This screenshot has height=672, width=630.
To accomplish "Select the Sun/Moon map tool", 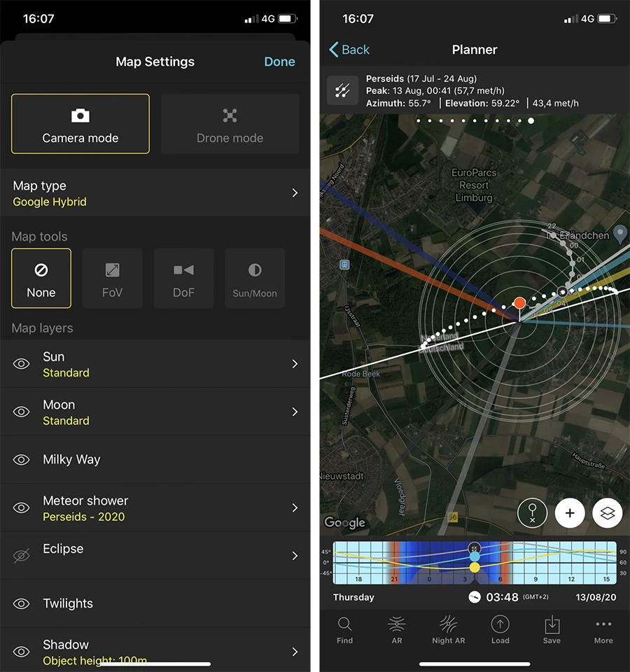I will [255, 278].
